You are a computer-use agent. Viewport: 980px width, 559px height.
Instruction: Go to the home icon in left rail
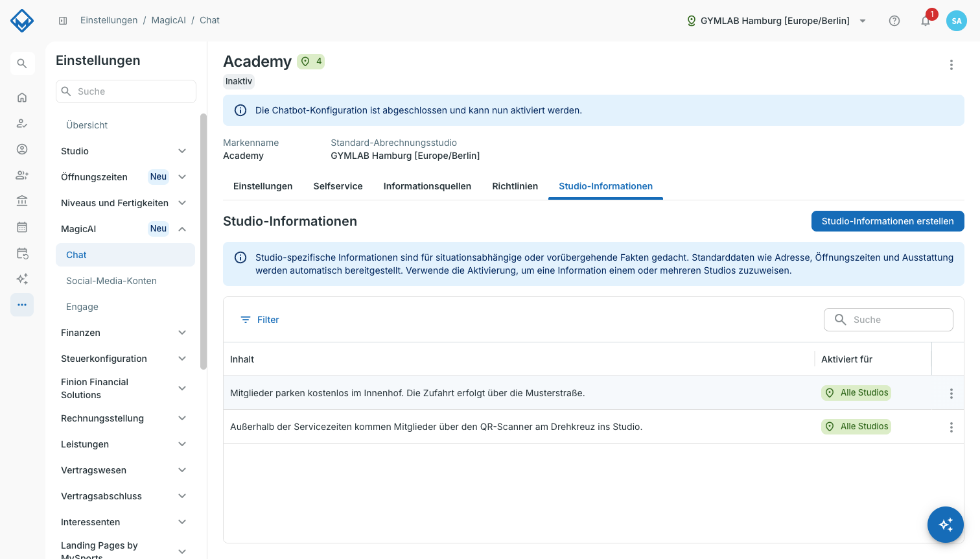tap(22, 97)
